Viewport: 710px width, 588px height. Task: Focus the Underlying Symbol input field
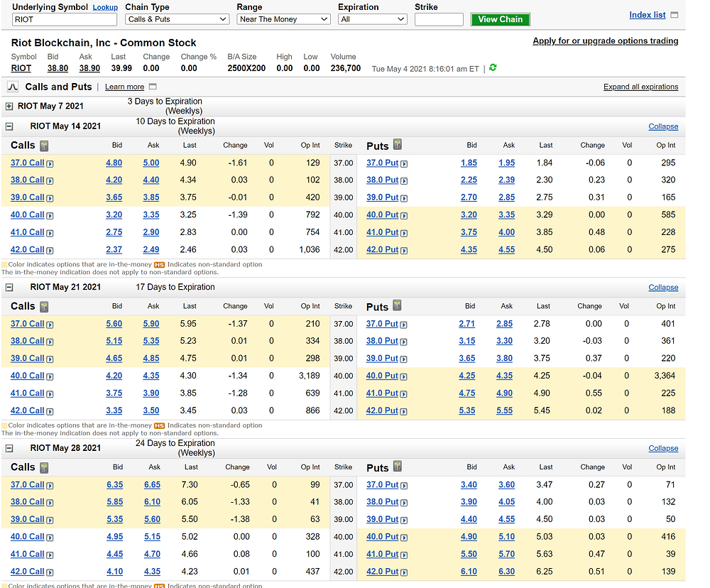point(65,19)
